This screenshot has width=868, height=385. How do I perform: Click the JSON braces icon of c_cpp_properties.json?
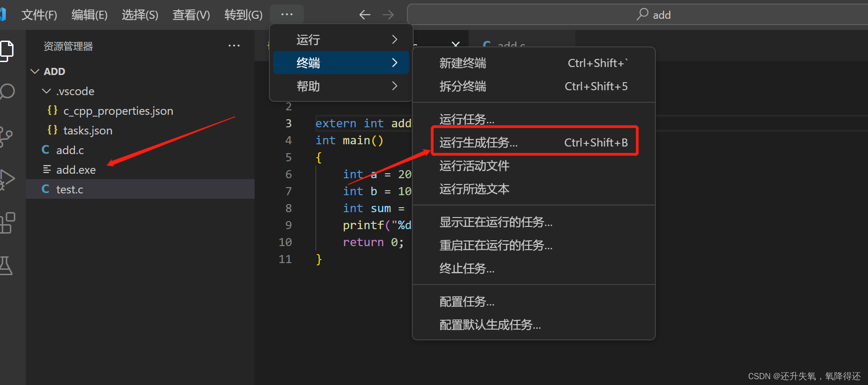click(52, 110)
